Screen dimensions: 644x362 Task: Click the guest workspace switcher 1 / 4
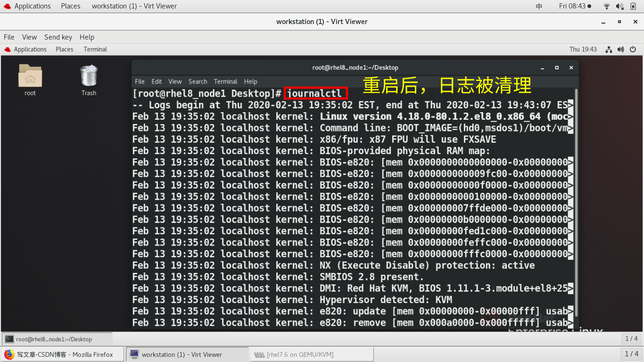(631, 339)
